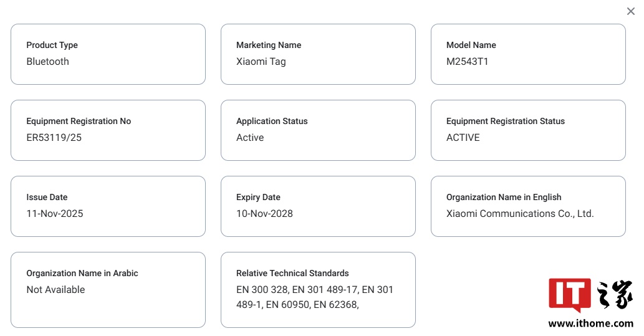Select the 'Expiry Date' label
The width and height of the screenshot is (644, 336).
click(258, 197)
